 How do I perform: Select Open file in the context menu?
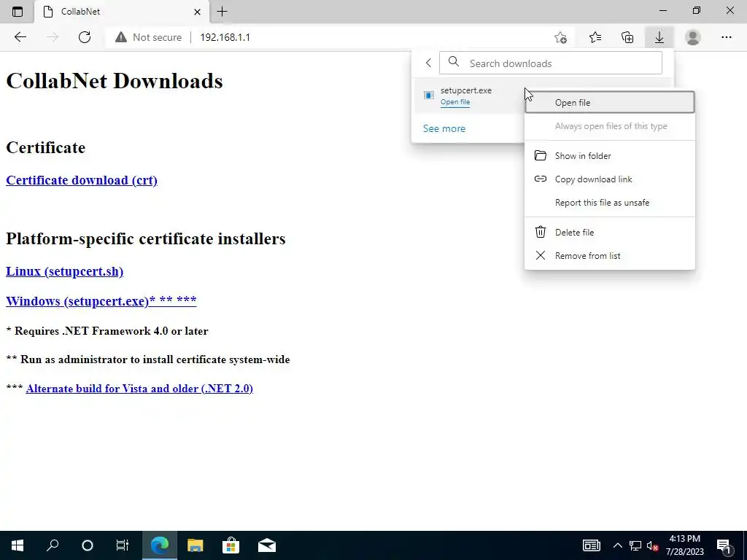609,102
